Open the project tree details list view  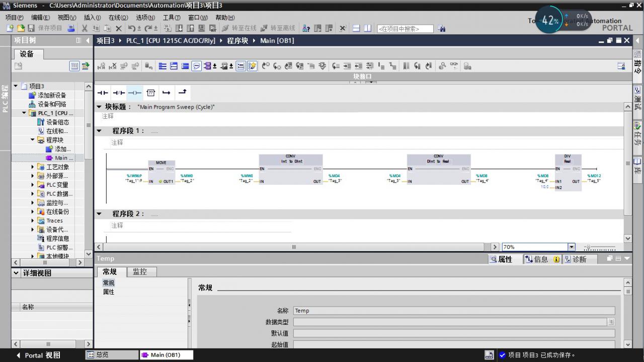click(74, 66)
